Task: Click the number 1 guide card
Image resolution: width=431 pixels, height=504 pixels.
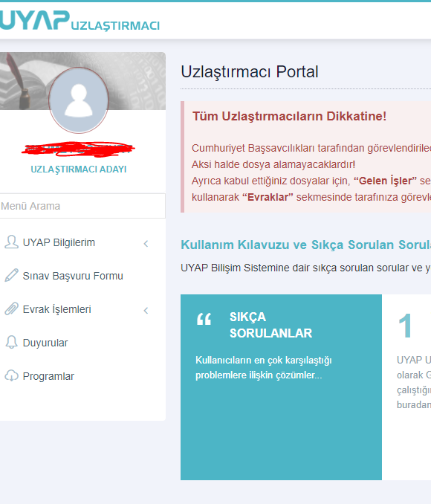Action: [x=406, y=387]
